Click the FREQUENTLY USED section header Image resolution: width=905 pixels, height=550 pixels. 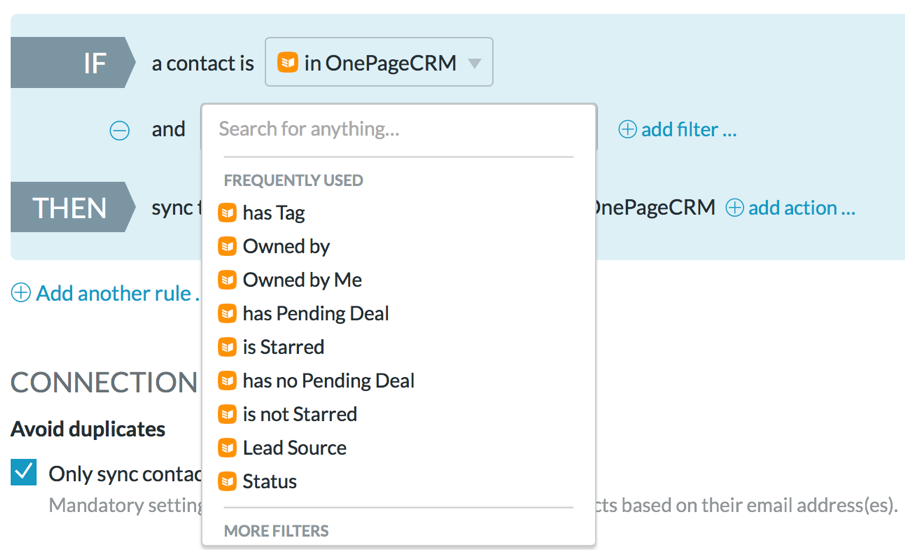coord(293,181)
